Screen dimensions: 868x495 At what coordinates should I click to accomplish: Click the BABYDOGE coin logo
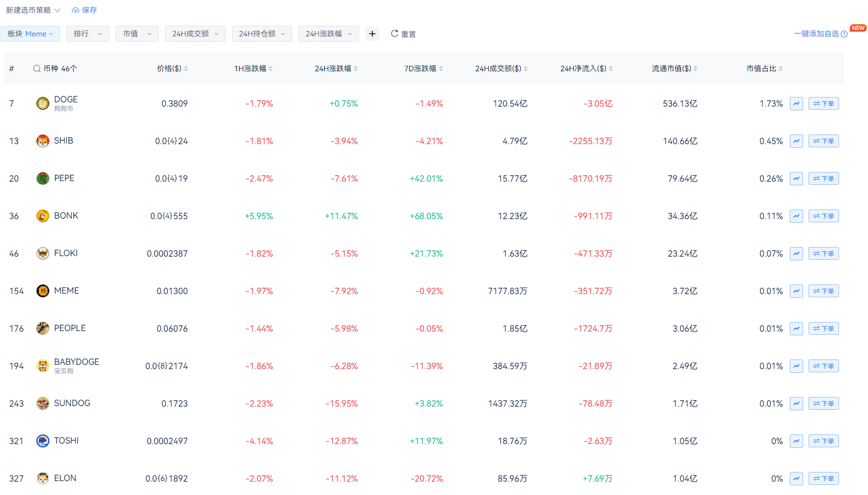pos(43,366)
